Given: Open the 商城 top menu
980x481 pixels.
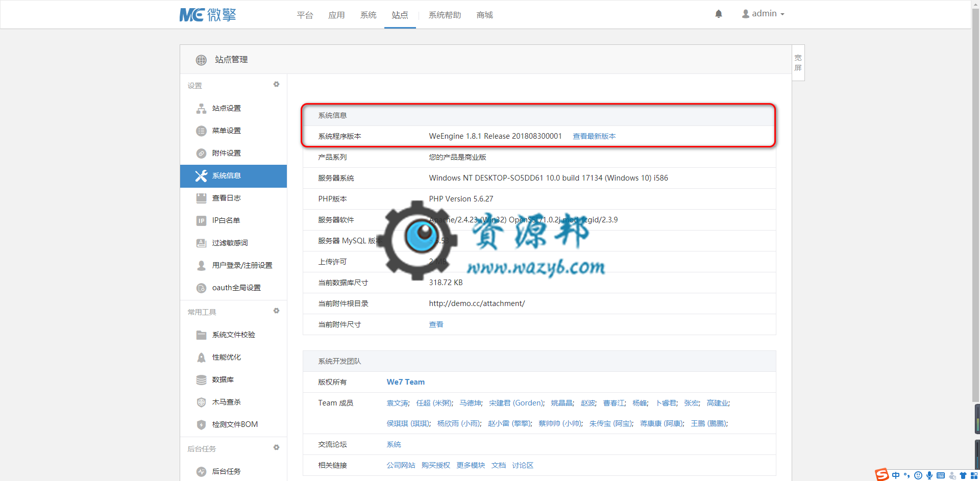Looking at the screenshot, I should click(485, 15).
